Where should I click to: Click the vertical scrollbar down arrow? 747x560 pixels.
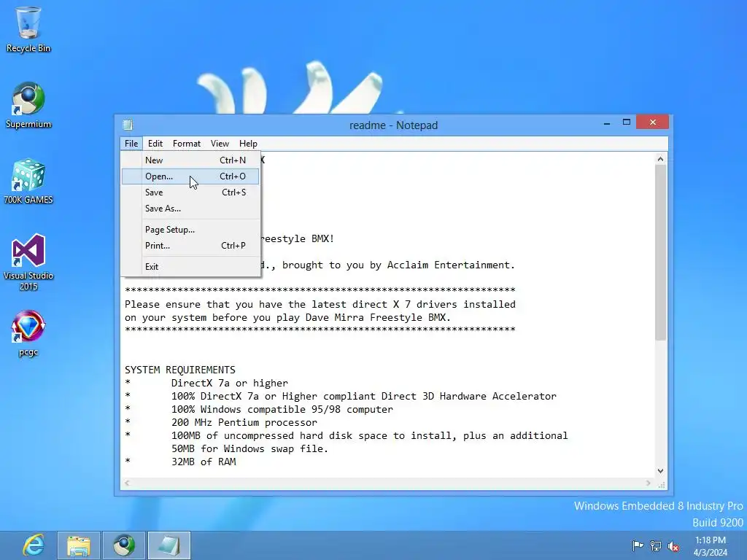click(x=660, y=471)
